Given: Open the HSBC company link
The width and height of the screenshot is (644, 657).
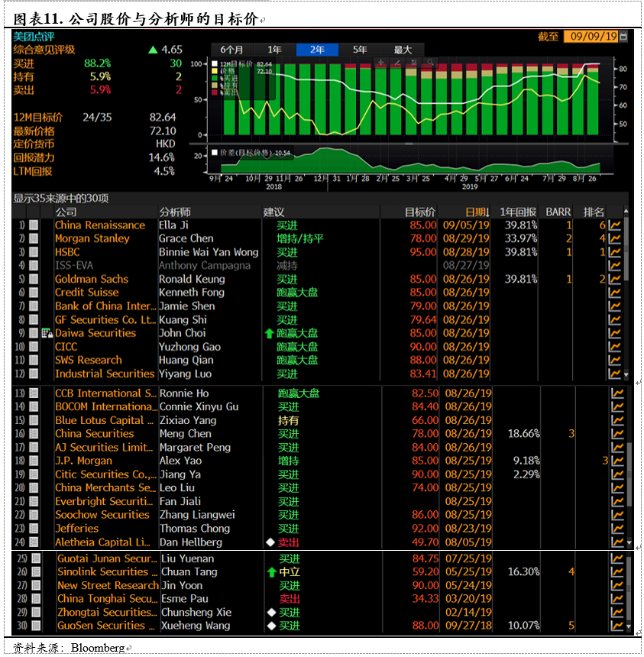Looking at the screenshot, I should [67, 252].
